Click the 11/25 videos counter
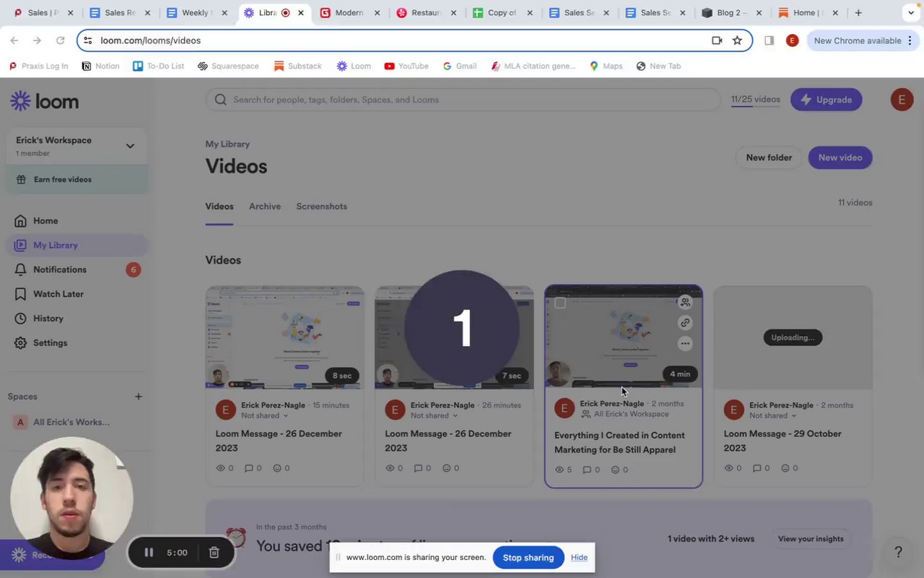The height and width of the screenshot is (578, 924). click(x=755, y=100)
